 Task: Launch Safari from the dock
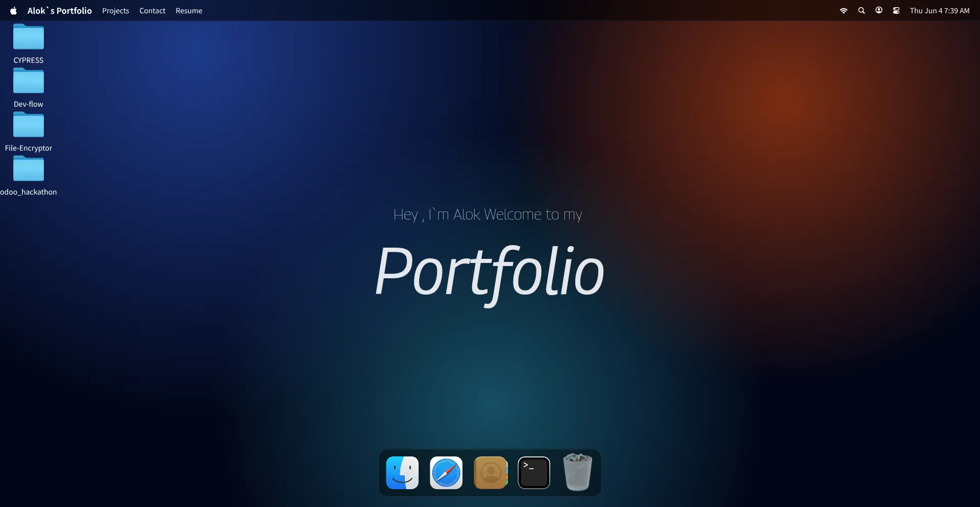tap(446, 473)
